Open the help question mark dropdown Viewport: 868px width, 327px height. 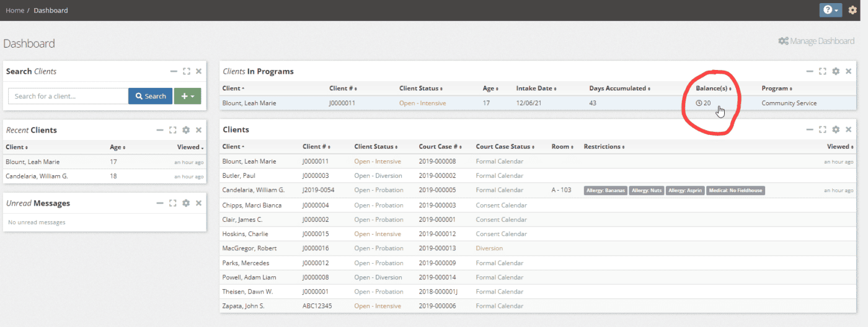(x=830, y=11)
